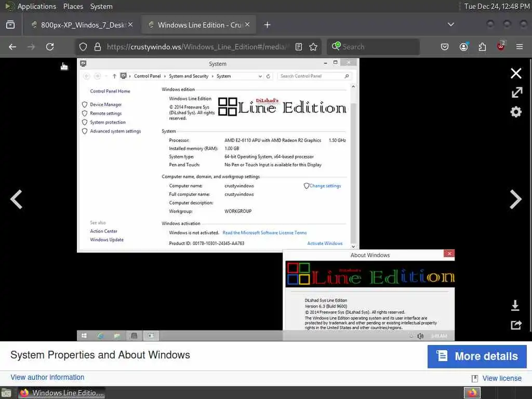Toggle reader view icon
532x399 pixels.
(x=299, y=47)
